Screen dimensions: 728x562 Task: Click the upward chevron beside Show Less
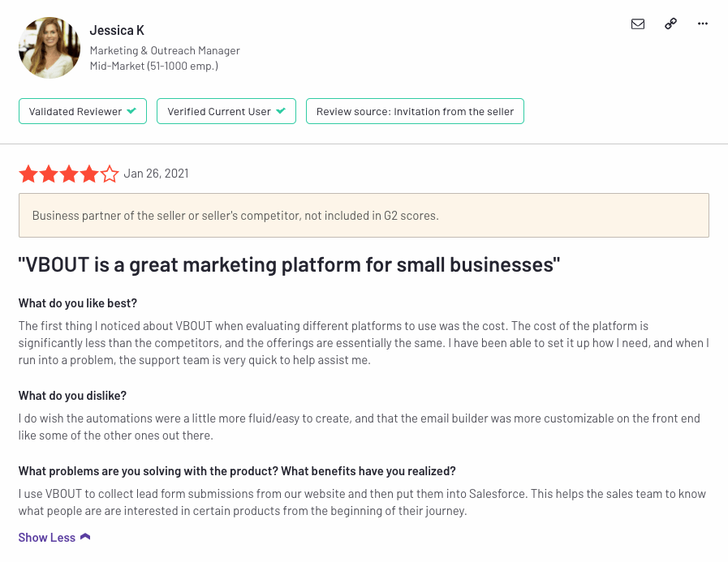[x=85, y=538]
